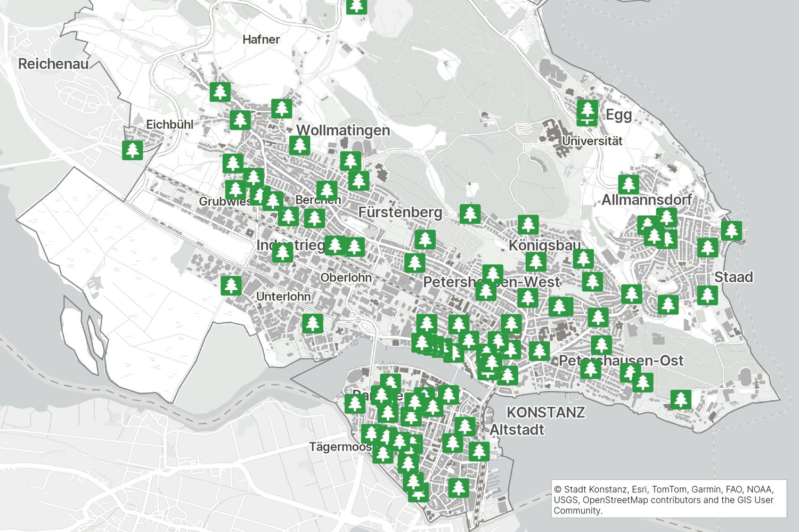Click the northernmost tree marker above Wollmatingen
Screen dimensions: 799x532
219,92
